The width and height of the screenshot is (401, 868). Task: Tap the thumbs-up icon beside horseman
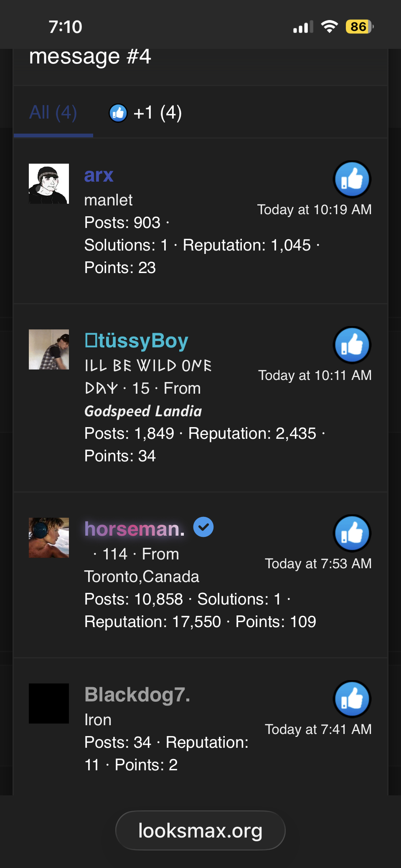pos(352,534)
